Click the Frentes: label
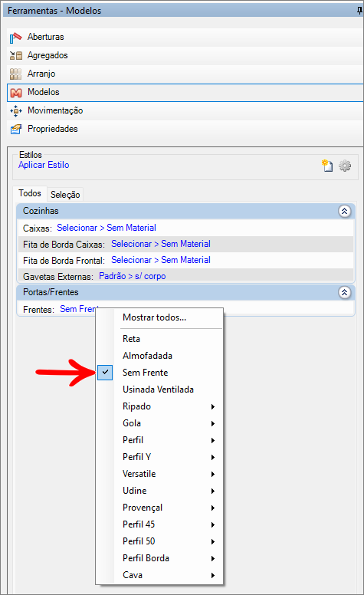 pyautogui.click(x=38, y=310)
